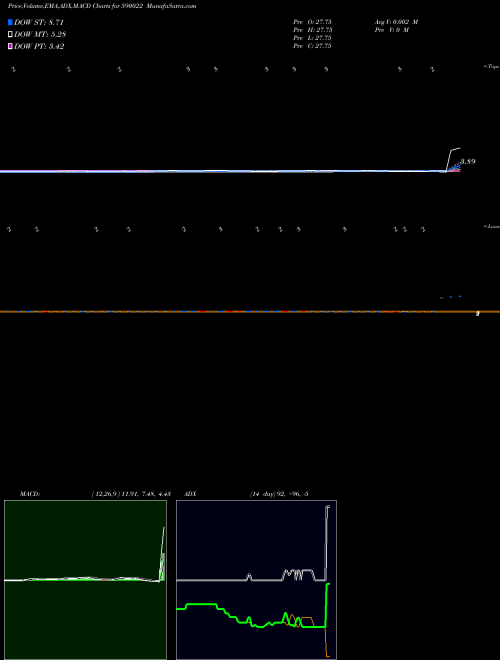Click the MACD values '(12,26,9) 11.91, 7.48, 4.48'
The width and height of the screenshot is (500, 660).
click(x=131, y=494)
